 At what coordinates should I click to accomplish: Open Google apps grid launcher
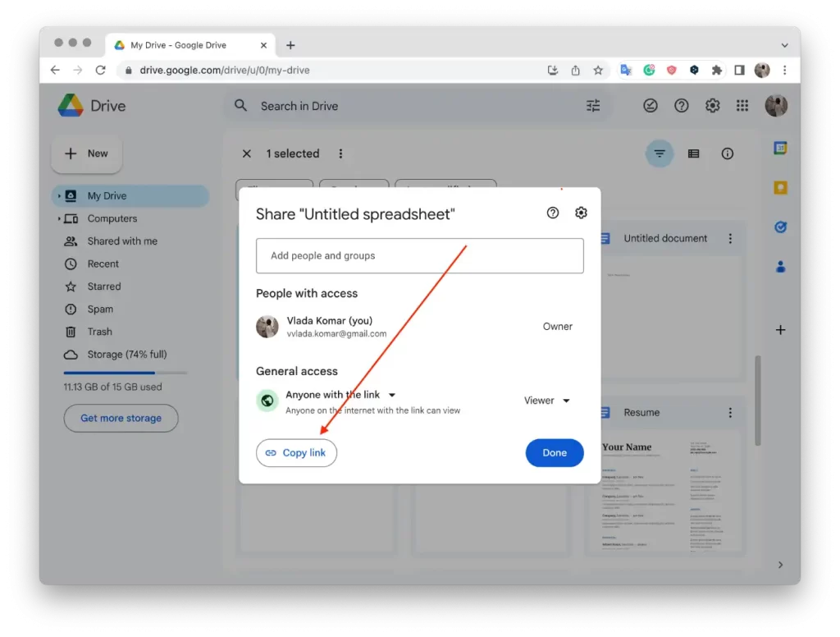click(742, 106)
